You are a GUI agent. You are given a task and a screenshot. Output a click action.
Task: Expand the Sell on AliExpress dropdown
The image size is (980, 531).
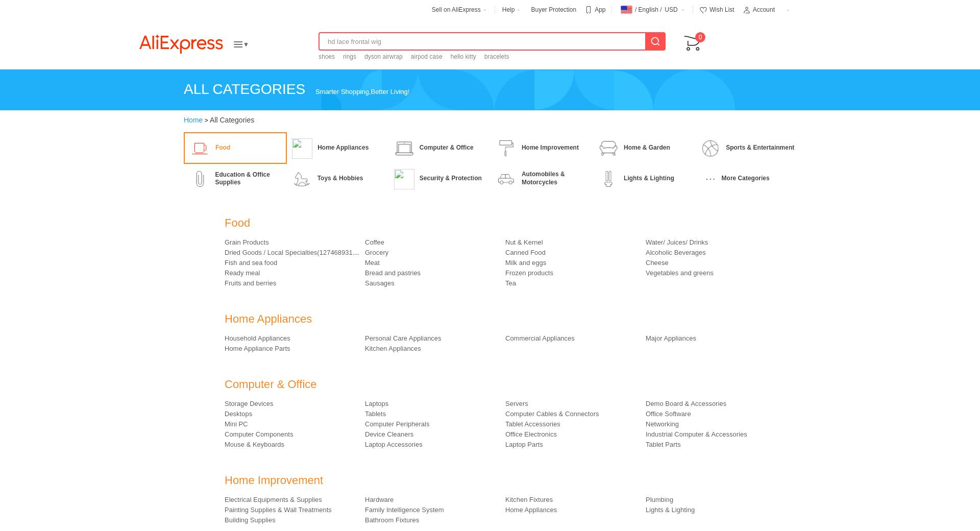coord(459,10)
